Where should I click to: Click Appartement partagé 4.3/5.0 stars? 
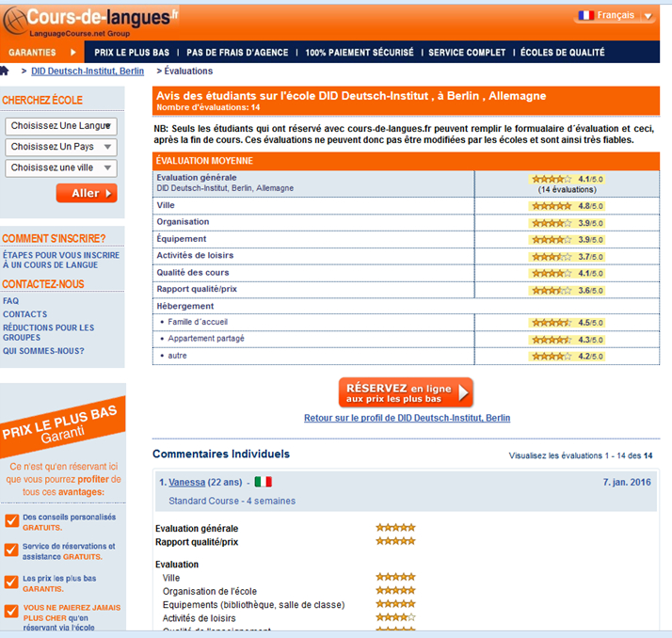tap(552, 340)
